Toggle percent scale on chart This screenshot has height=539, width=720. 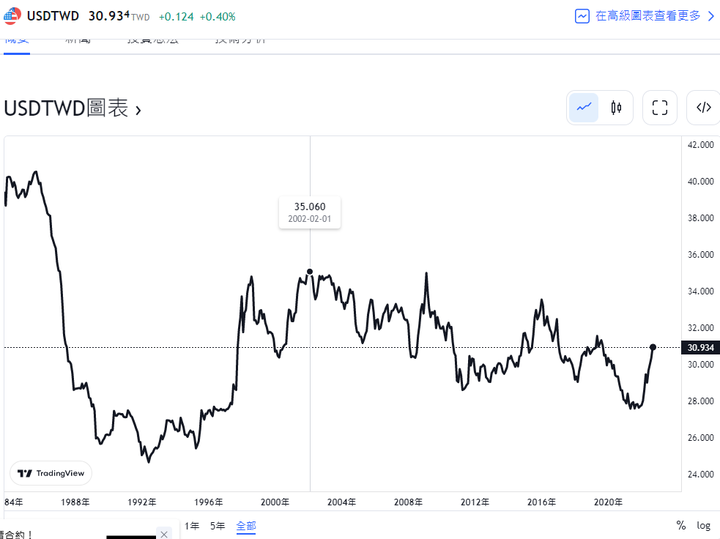tap(681, 526)
